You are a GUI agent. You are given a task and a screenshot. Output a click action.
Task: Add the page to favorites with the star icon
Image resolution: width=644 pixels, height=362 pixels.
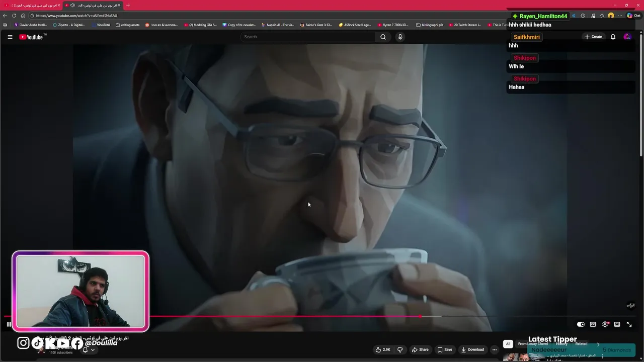click(602, 16)
